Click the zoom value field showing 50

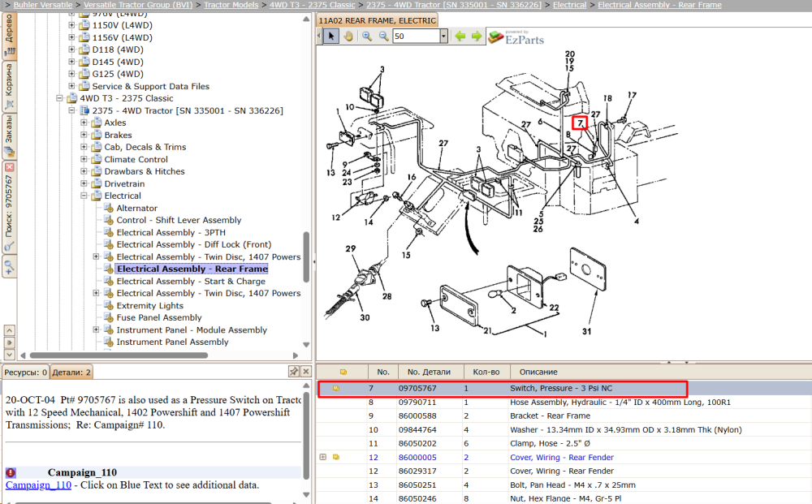(x=417, y=37)
